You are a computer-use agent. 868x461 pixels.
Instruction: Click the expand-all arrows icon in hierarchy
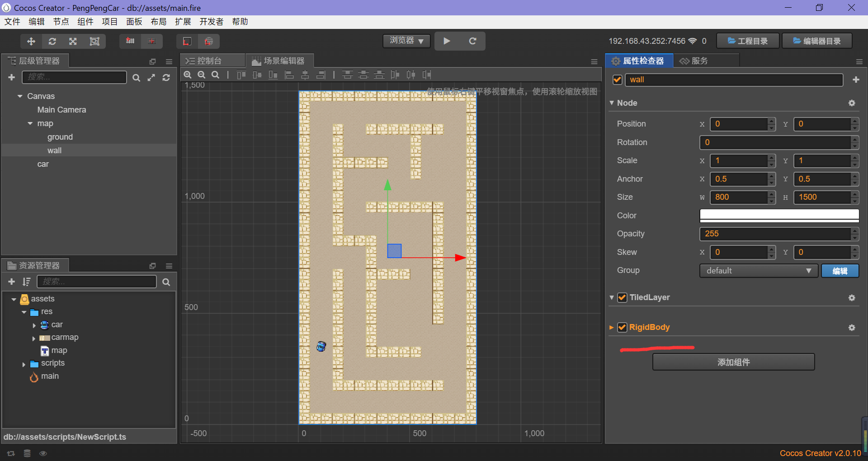pyautogui.click(x=151, y=78)
